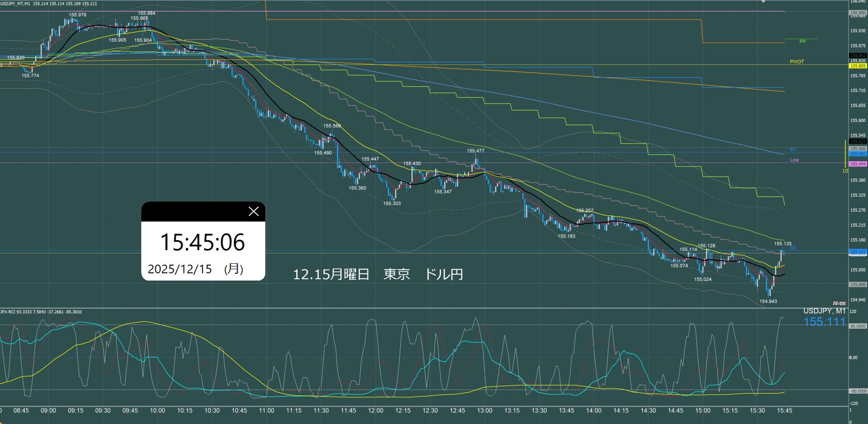Click the 156.000 price level tag

(858, 13)
